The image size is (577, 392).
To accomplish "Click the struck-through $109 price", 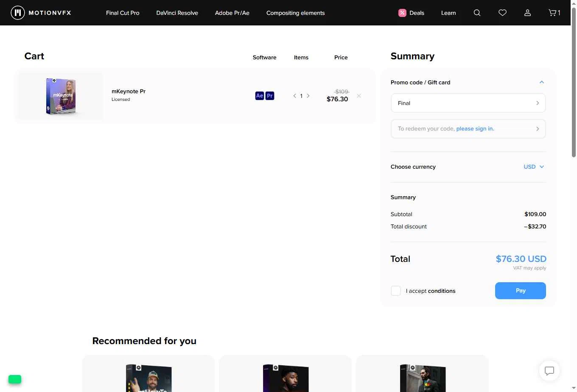I will pos(342,92).
